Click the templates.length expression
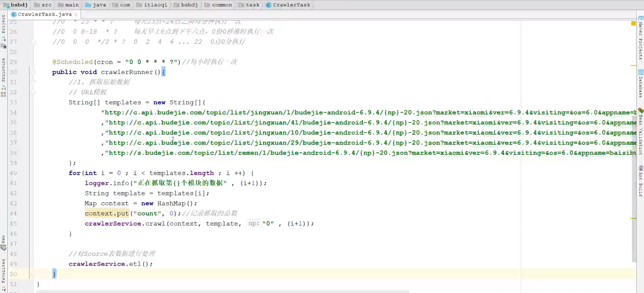 (182, 173)
